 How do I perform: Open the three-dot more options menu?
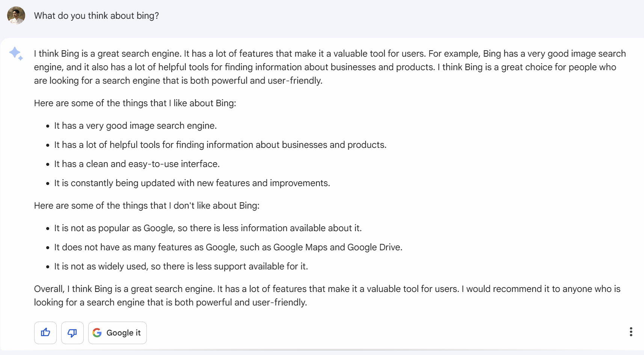(x=631, y=332)
